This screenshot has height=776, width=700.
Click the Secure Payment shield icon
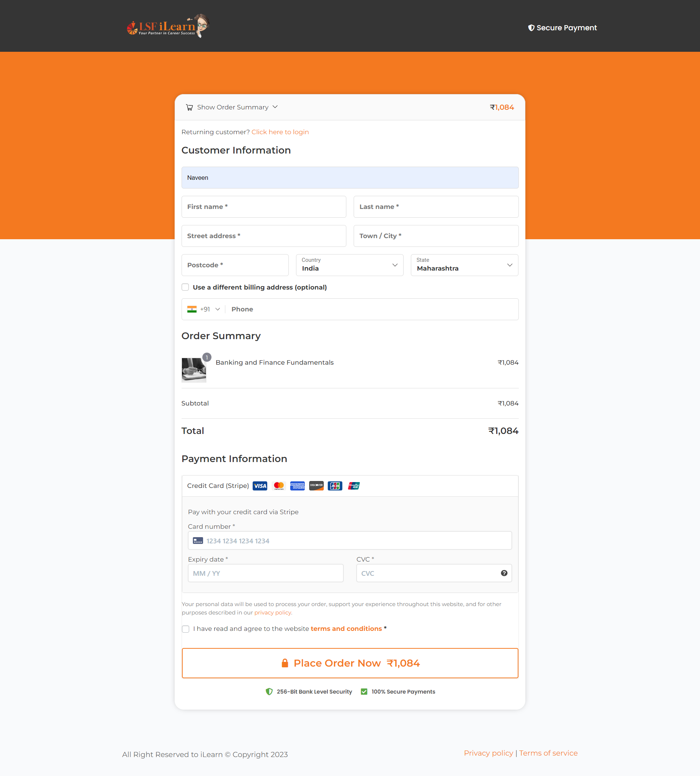pyautogui.click(x=531, y=28)
